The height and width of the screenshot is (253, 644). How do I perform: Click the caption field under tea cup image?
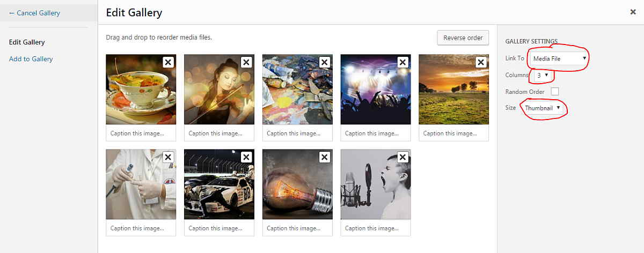pyautogui.click(x=141, y=133)
